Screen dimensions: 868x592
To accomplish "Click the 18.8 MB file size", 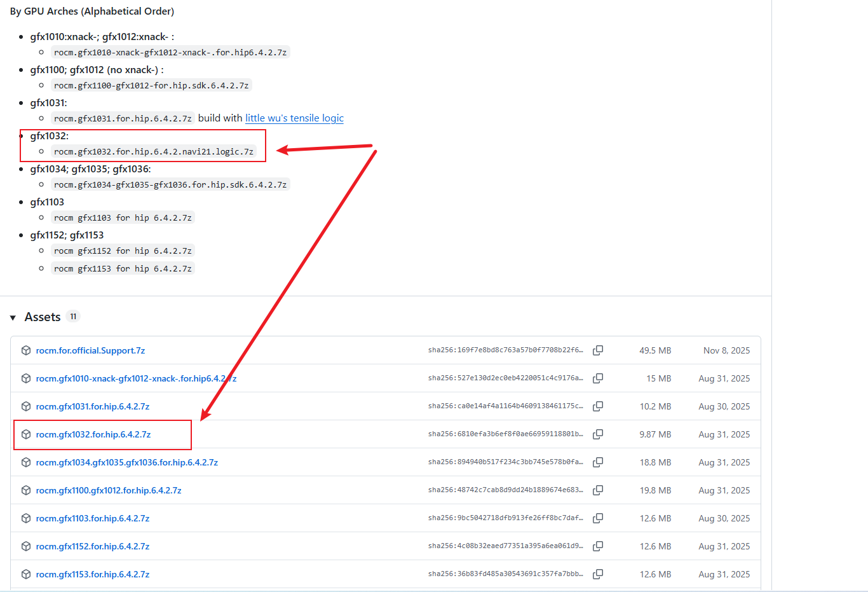I will pyautogui.click(x=655, y=462).
